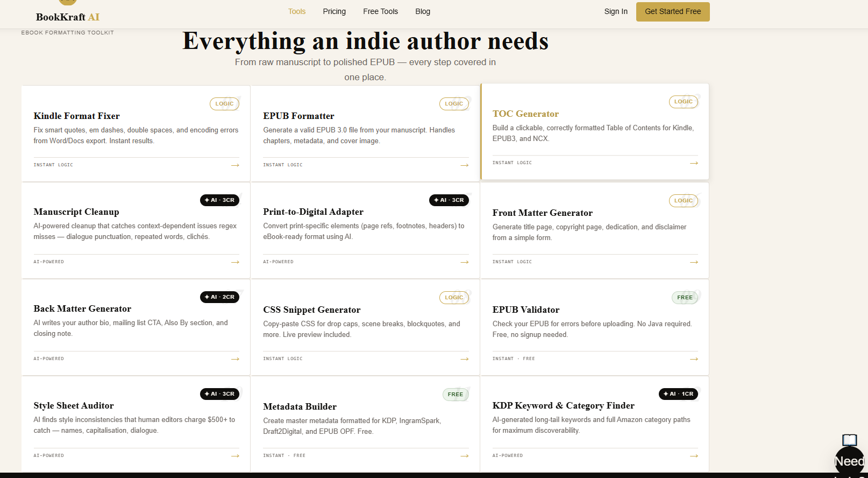
Task: Open Metadata Builder tool title
Action: 300,406
